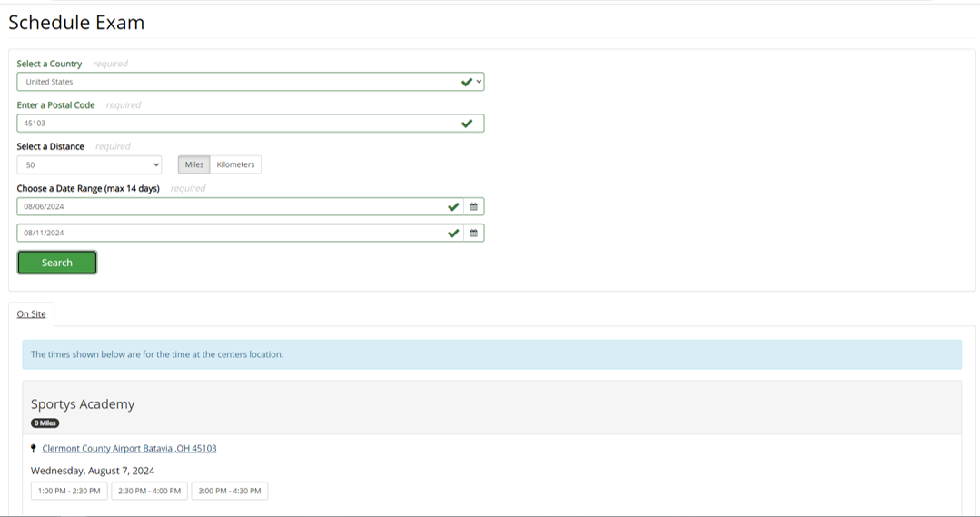Click the 0 Miles distance badge
The image size is (980, 517).
click(45, 423)
